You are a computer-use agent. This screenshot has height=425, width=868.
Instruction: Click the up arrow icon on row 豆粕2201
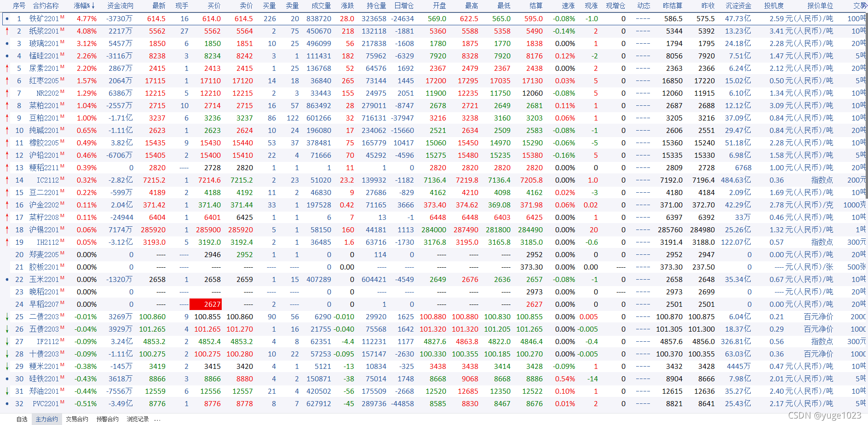[7, 118]
